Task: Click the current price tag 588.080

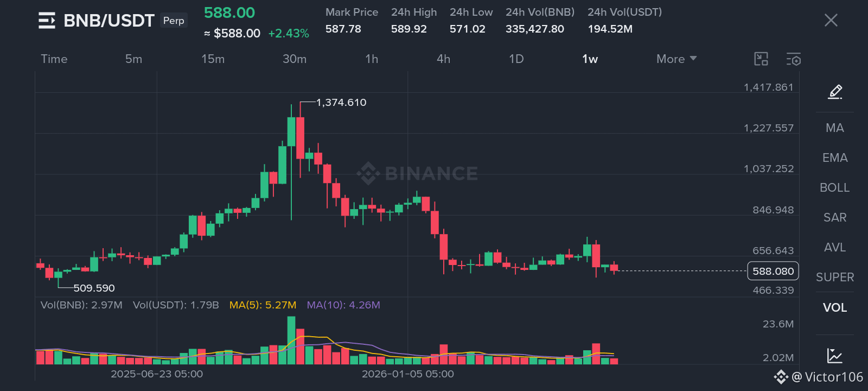Action: coord(773,271)
